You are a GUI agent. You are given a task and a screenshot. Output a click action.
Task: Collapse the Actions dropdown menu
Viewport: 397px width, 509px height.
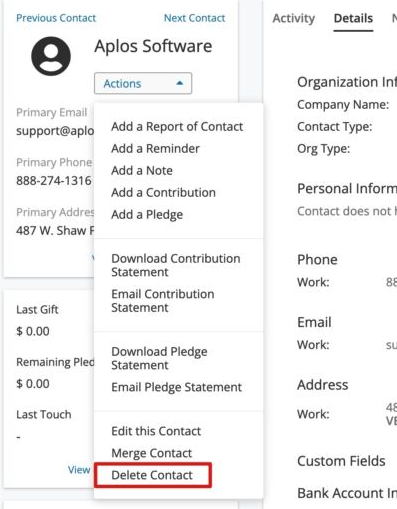click(143, 83)
